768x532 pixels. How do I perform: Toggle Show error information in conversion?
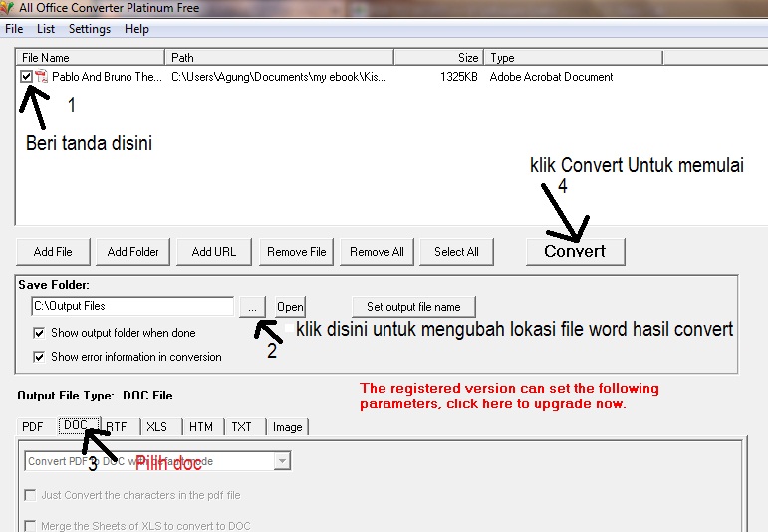pos(39,357)
